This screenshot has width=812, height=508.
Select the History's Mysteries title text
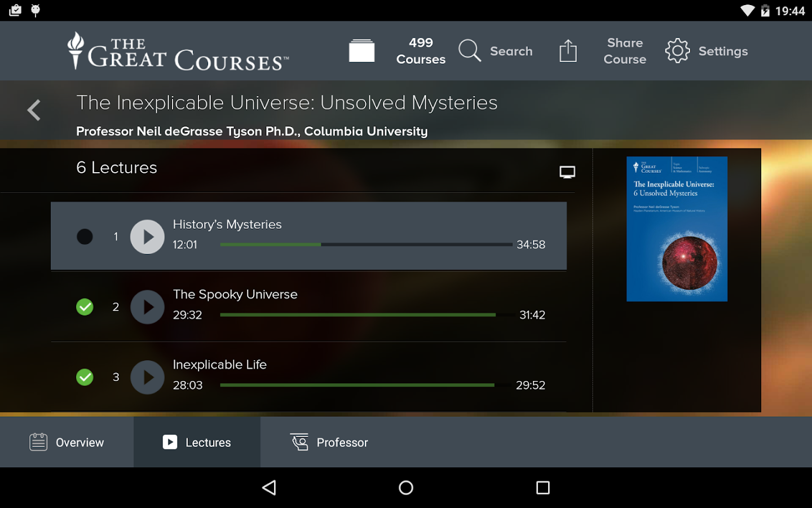227,225
